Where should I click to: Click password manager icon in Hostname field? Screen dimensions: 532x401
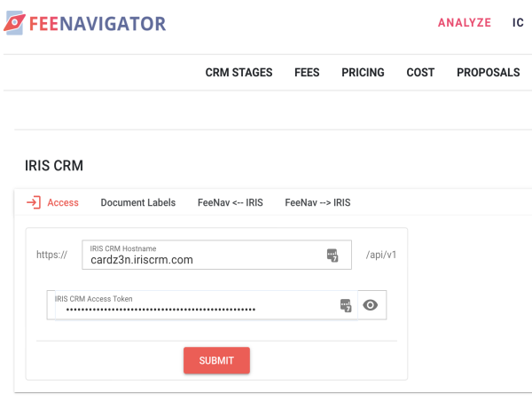coord(332,255)
